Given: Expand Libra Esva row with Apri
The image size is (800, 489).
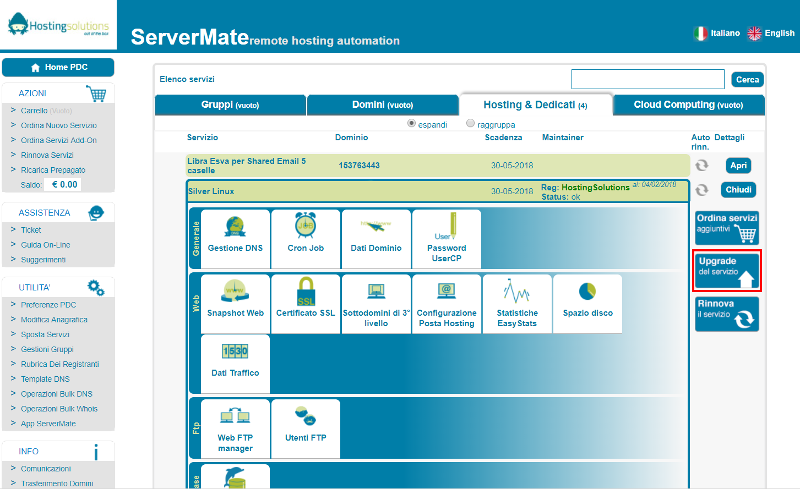Looking at the screenshot, I should [738, 165].
